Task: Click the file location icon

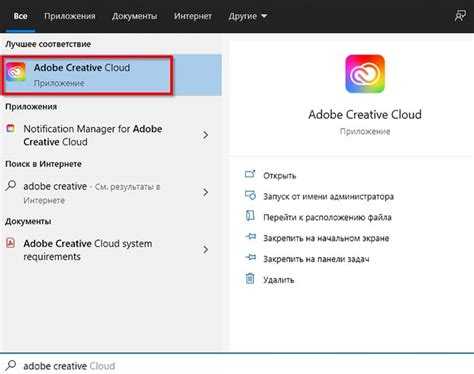Action: pyautogui.click(x=250, y=216)
